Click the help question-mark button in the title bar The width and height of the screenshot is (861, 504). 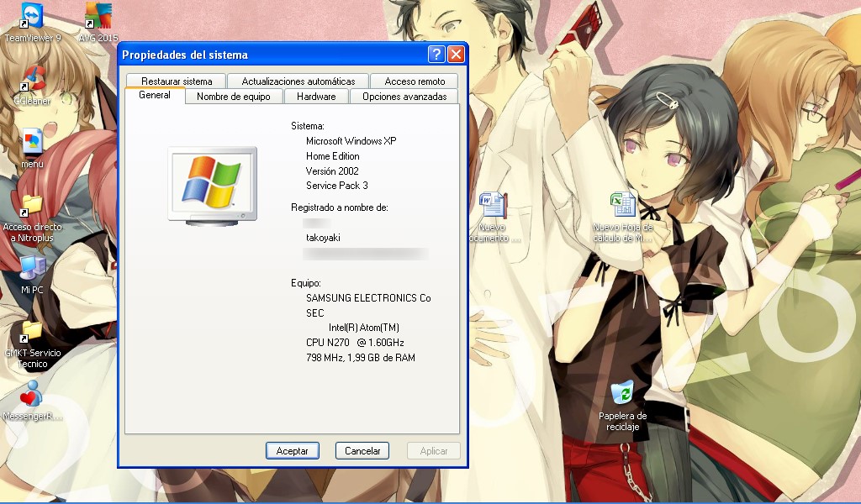(436, 55)
